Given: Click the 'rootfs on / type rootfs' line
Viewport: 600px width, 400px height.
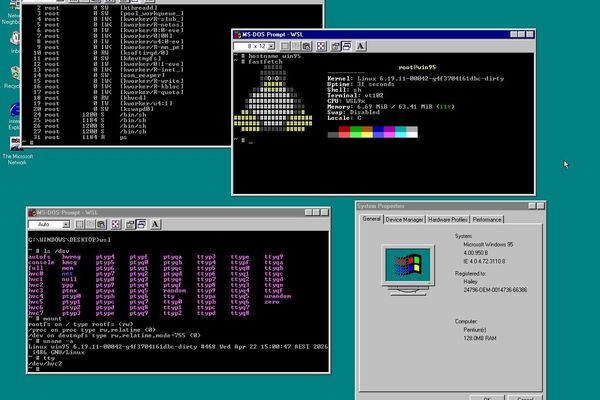Looking at the screenshot, I should [81, 324].
